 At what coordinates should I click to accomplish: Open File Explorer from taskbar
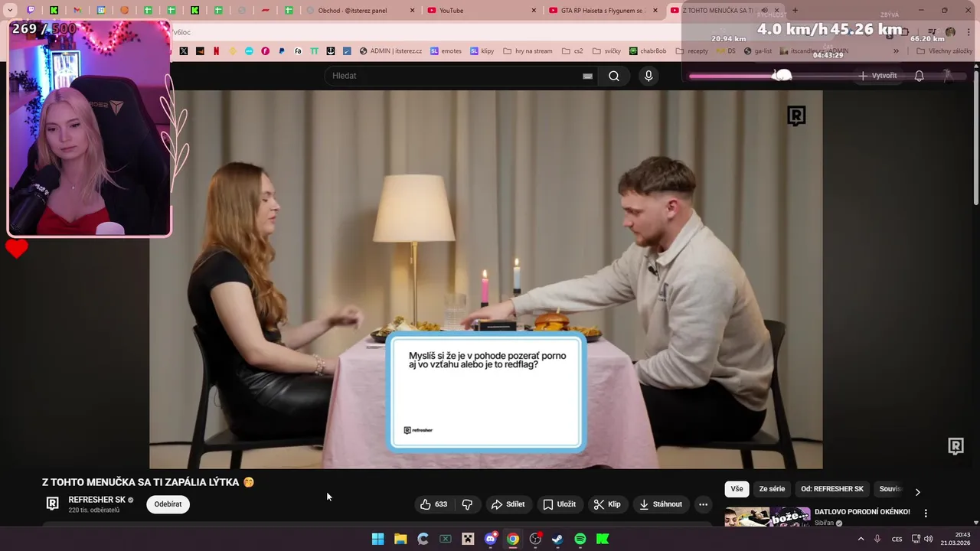pyautogui.click(x=400, y=539)
